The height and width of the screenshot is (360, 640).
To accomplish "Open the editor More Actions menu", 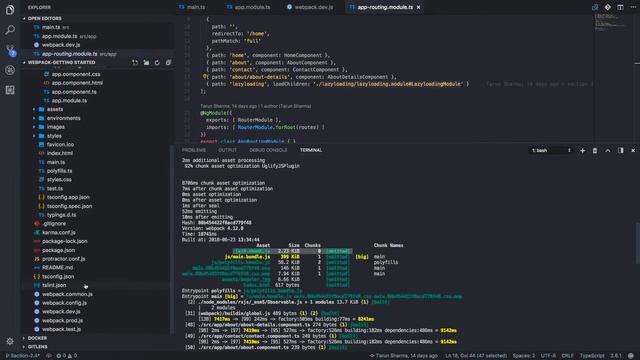I will (633, 7).
